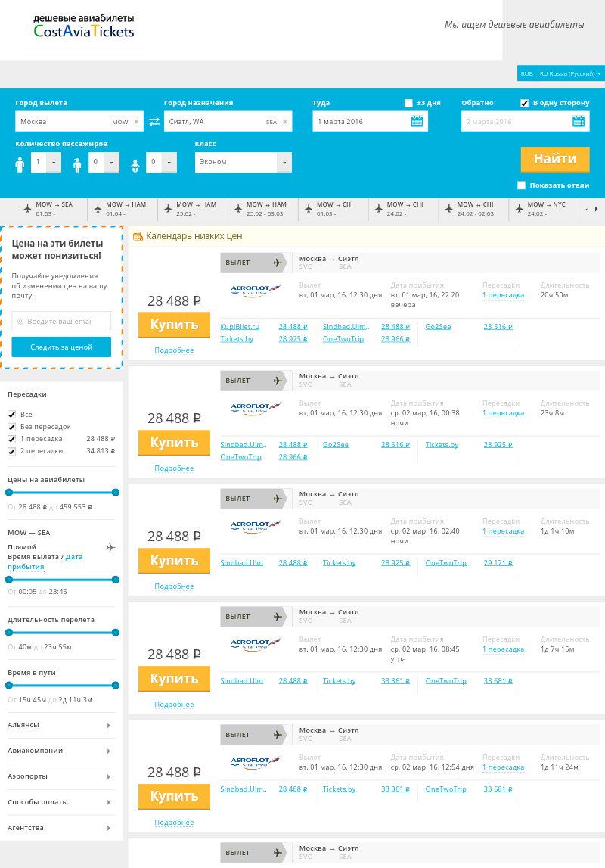
Task: Click the low price calendar icon
Action: tap(138, 236)
